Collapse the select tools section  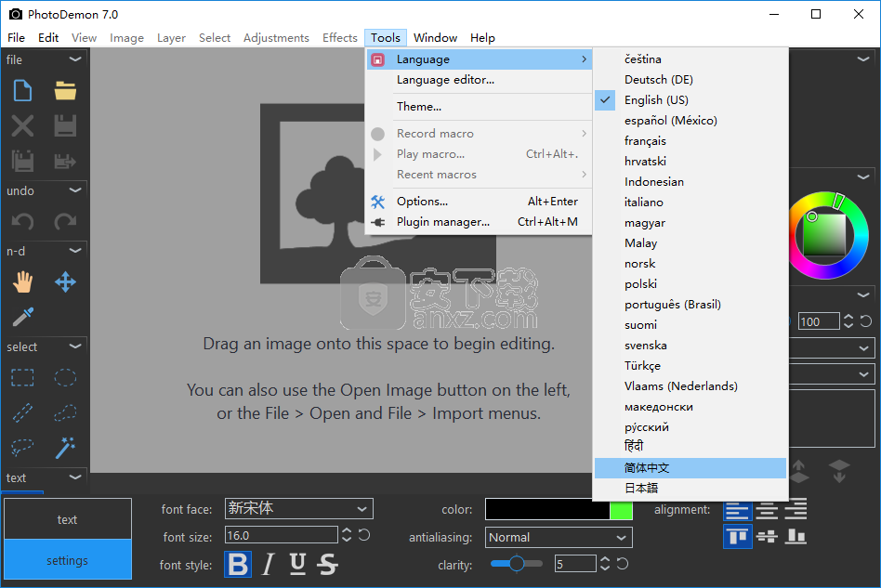74,346
